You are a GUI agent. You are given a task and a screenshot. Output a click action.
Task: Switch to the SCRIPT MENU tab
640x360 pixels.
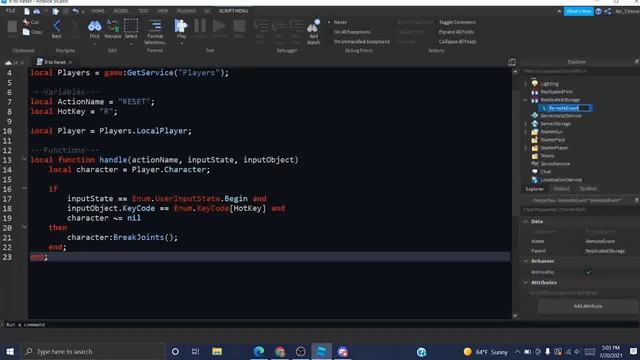tap(233, 11)
